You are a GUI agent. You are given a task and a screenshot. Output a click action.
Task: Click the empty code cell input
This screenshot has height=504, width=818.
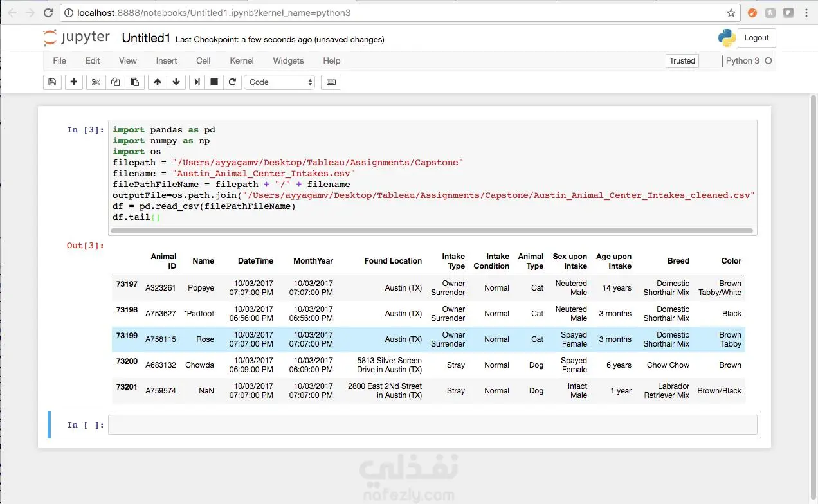pyautogui.click(x=432, y=425)
